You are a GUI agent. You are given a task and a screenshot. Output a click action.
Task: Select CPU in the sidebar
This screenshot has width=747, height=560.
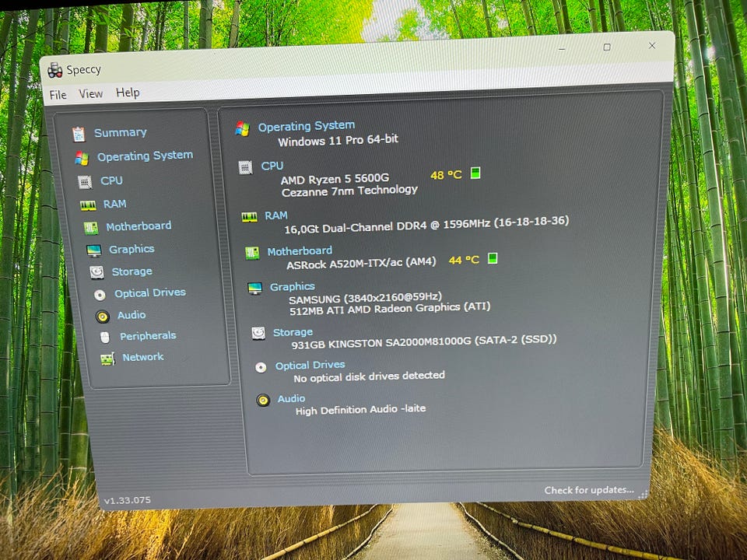click(111, 180)
